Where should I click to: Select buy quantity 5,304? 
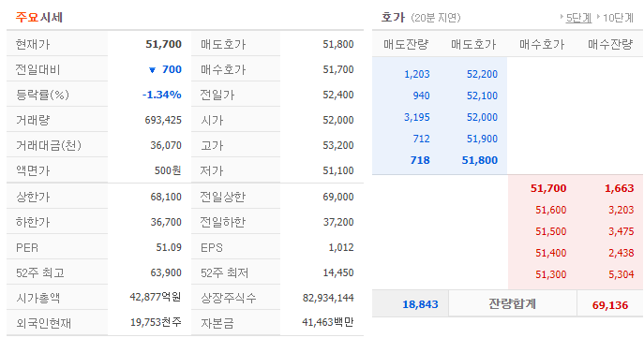(x=621, y=274)
